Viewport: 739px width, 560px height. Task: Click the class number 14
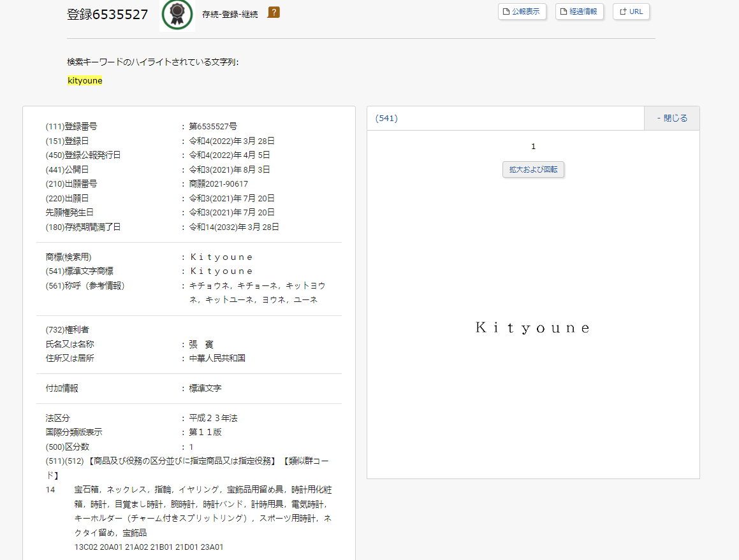pos(50,490)
